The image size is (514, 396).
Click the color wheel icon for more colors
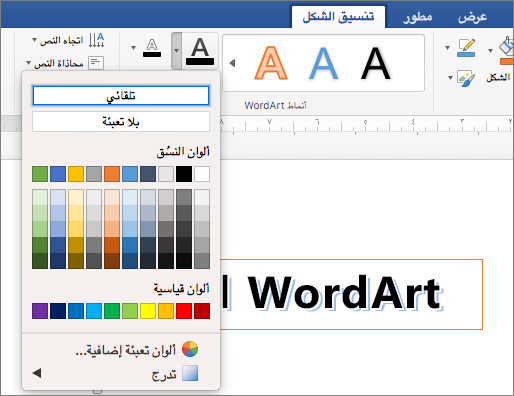[x=190, y=349]
